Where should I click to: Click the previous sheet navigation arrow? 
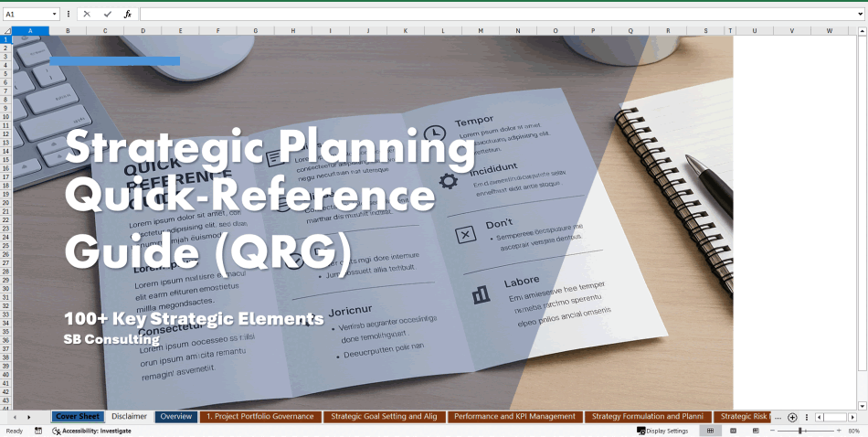tap(15, 417)
